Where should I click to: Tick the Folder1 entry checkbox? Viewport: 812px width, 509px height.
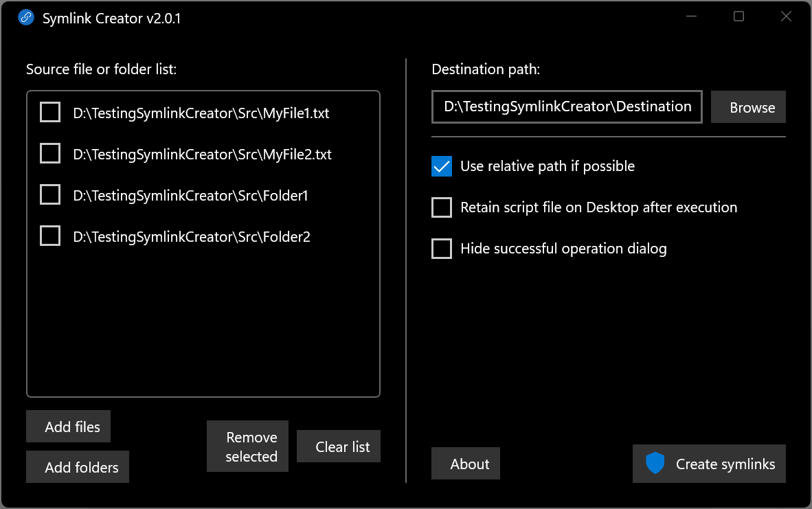pyautogui.click(x=50, y=194)
